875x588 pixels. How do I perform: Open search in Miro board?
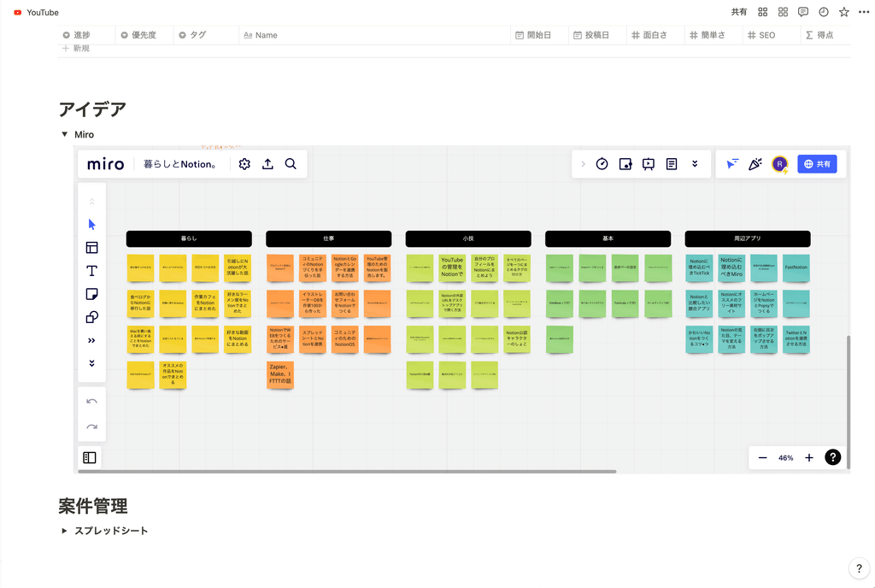point(291,164)
